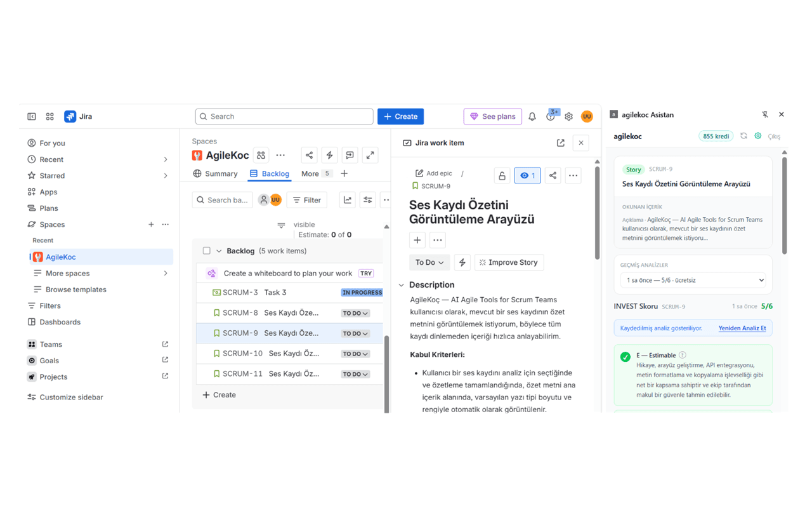Toggle the UU assignee avatar filter in backlog
The height and width of the screenshot is (508, 812).
pos(276,200)
